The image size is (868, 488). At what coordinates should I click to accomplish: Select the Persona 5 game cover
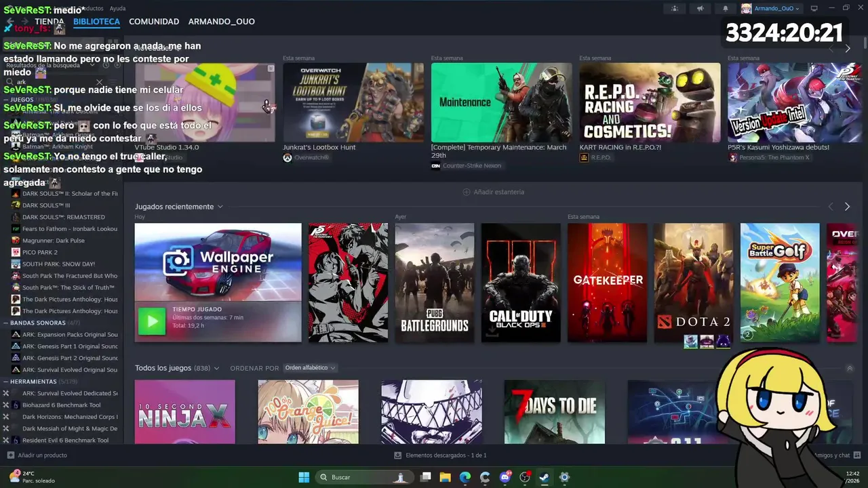point(349,283)
